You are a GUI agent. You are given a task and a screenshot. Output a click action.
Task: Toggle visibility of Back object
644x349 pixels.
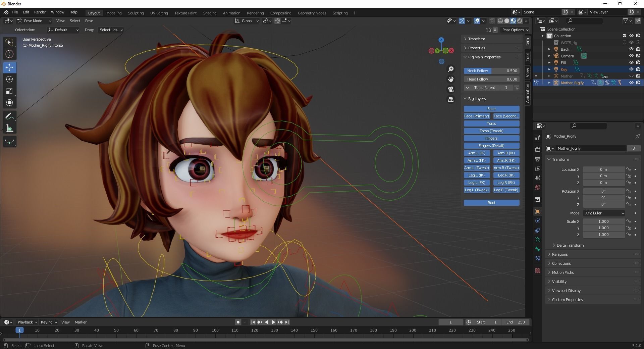click(631, 49)
